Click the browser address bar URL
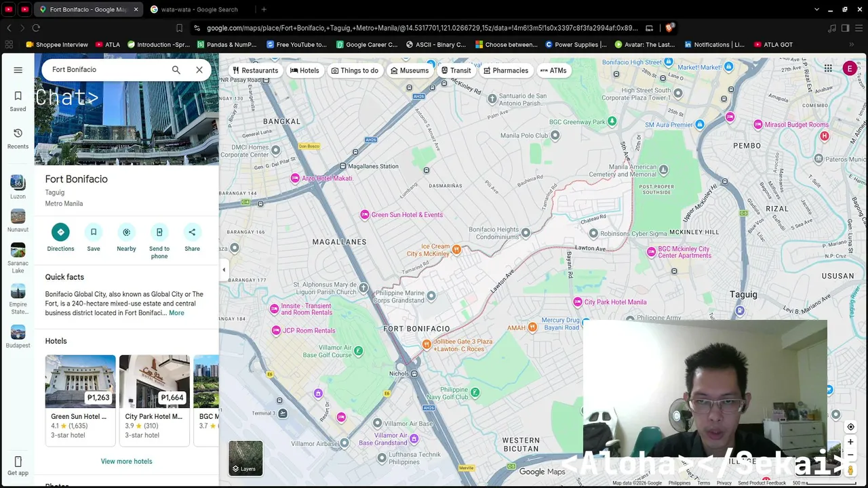This screenshot has height=488, width=868. click(422, 28)
